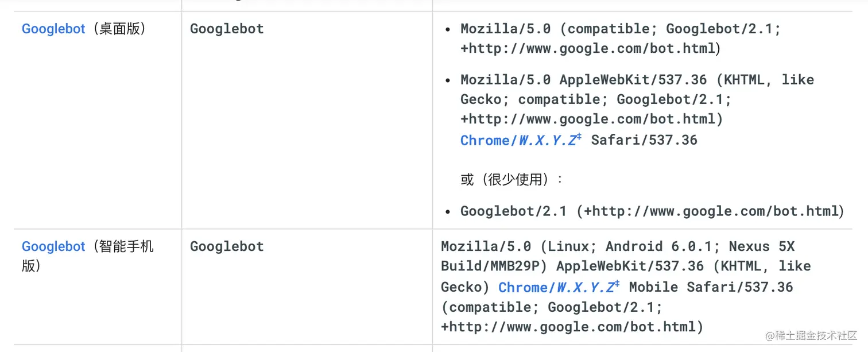Click the Googlebot token in desktop row

coord(227,29)
